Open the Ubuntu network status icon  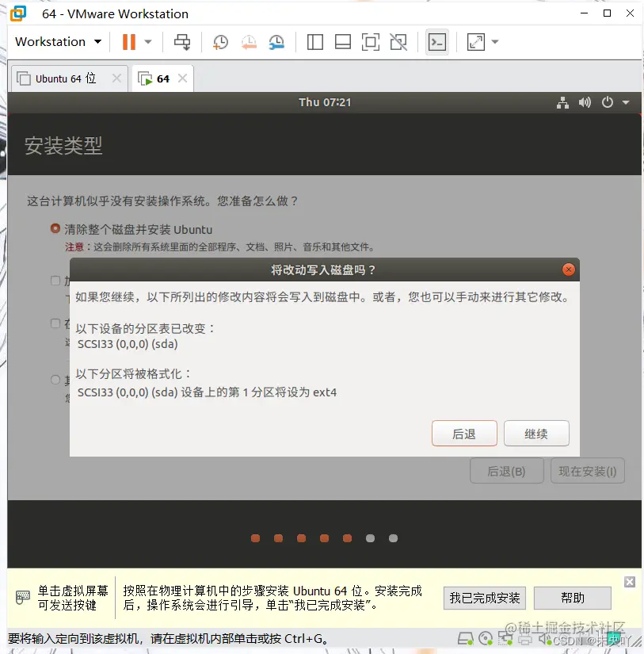[x=562, y=102]
